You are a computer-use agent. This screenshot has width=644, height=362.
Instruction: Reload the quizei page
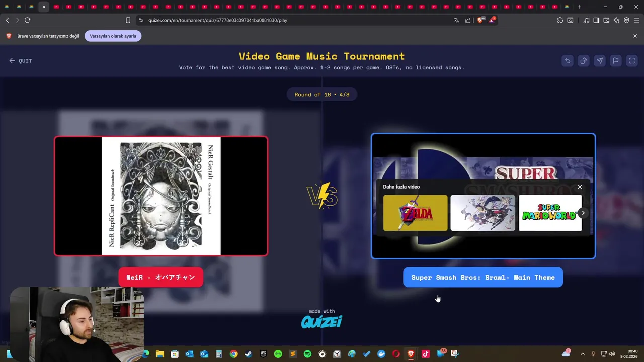[x=28, y=20]
